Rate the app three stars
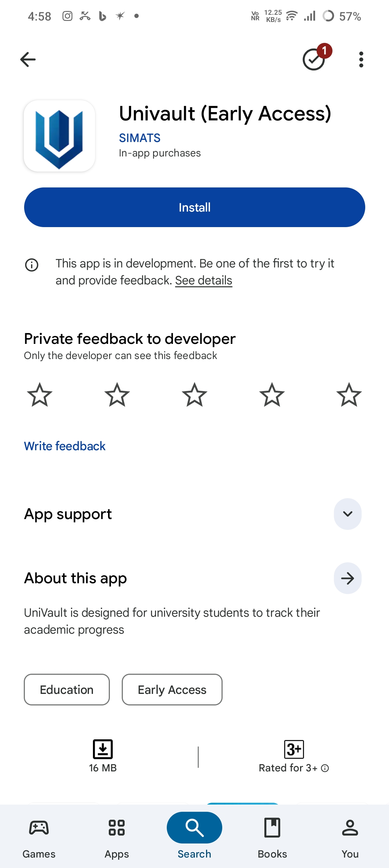Viewport: 389px width, 868px height. click(x=194, y=395)
